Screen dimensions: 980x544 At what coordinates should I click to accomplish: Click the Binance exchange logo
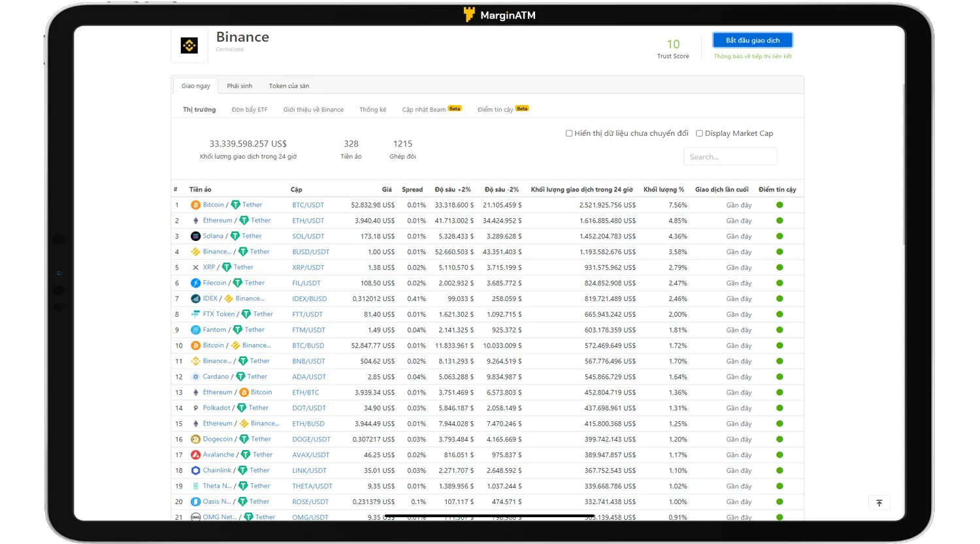[x=189, y=45]
